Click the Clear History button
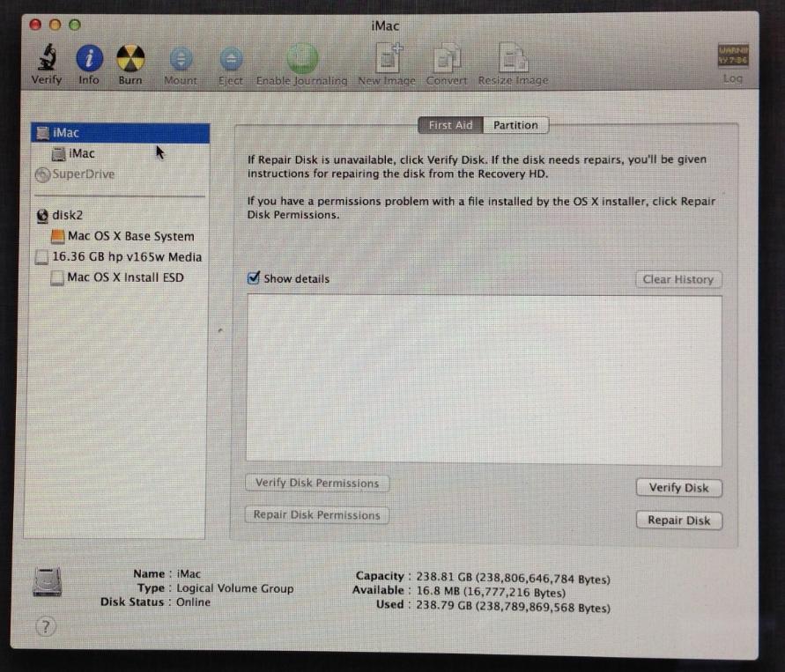The width and height of the screenshot is (785, 672). tap(678, 279)
